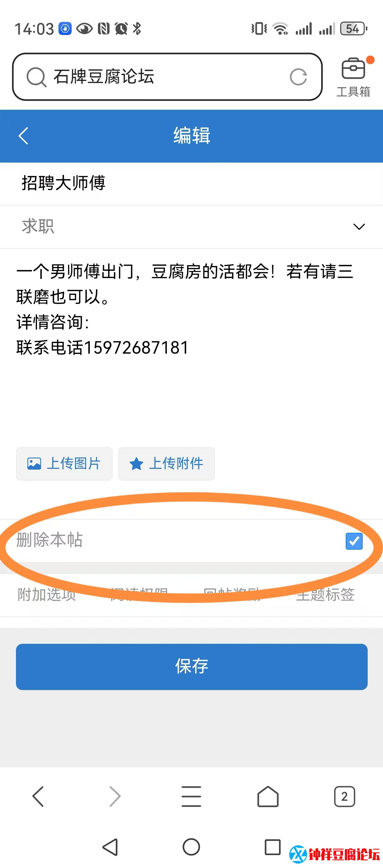This screenshot has height=868, width=383.
Task: Tap the reload icon in search bar
Action: 299,77
